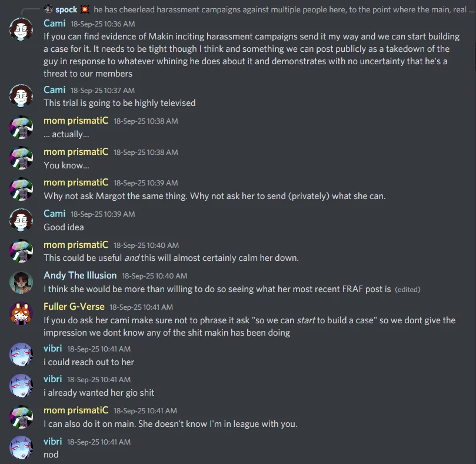Click the message "This trial is going to be highly televised"
476x464 pixels.
pos(119,103)
